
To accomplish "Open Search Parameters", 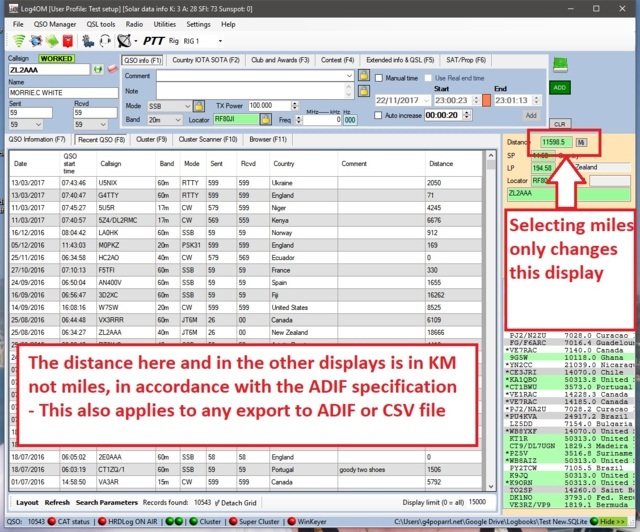I will coord(107,503).
